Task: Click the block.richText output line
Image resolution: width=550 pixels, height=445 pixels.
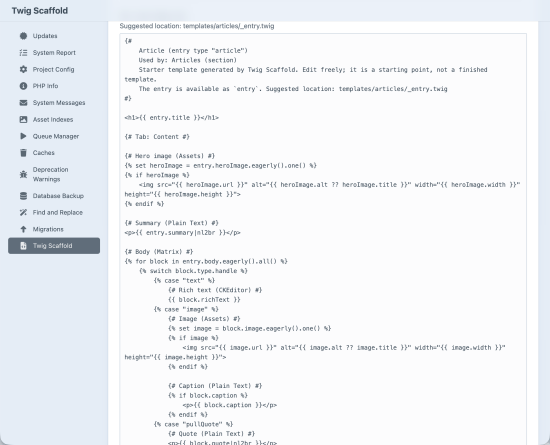Action: (x=204, y=300)
